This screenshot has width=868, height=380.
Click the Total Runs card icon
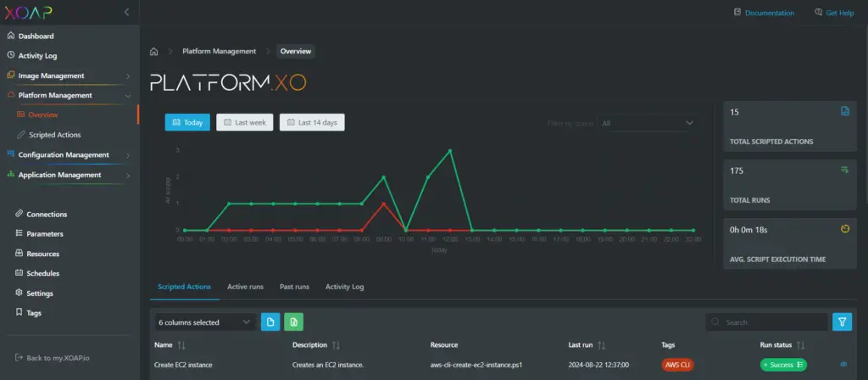point(845,170)
